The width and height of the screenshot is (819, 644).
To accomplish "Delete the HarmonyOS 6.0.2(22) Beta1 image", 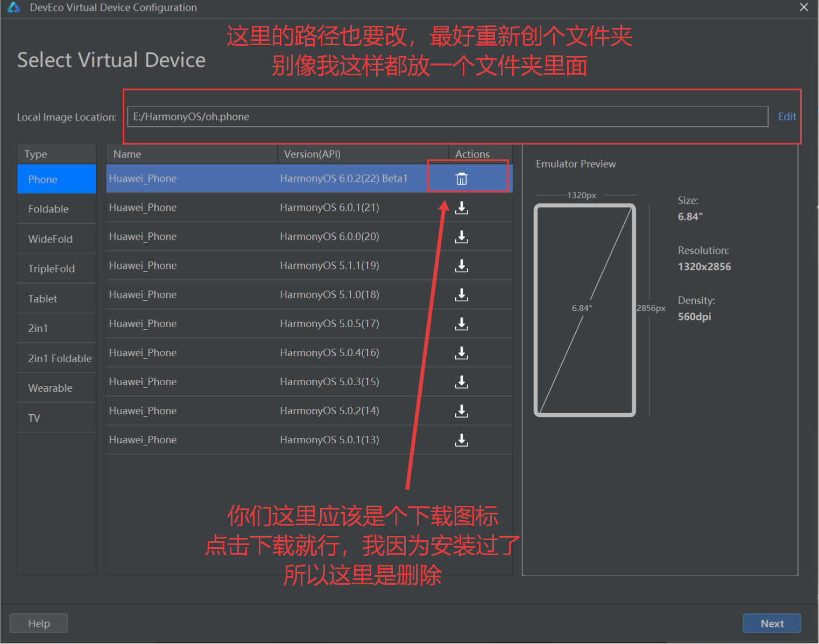I will coord(462,179).
